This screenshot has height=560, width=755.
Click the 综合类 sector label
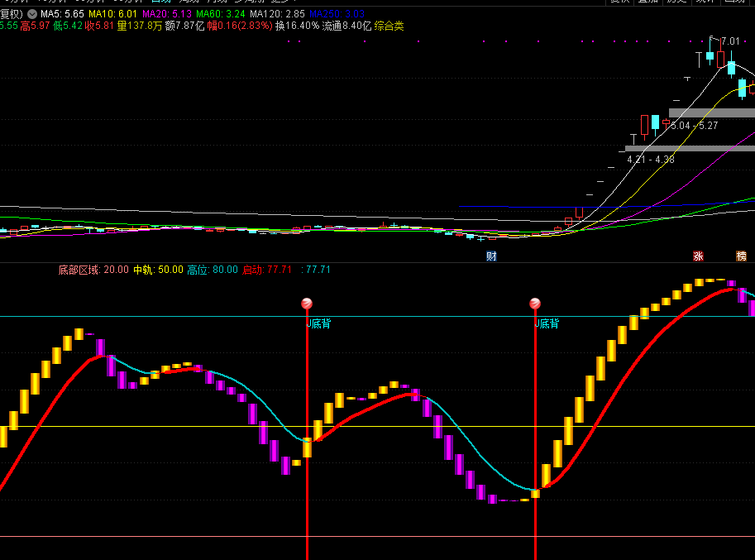point(389,26)
